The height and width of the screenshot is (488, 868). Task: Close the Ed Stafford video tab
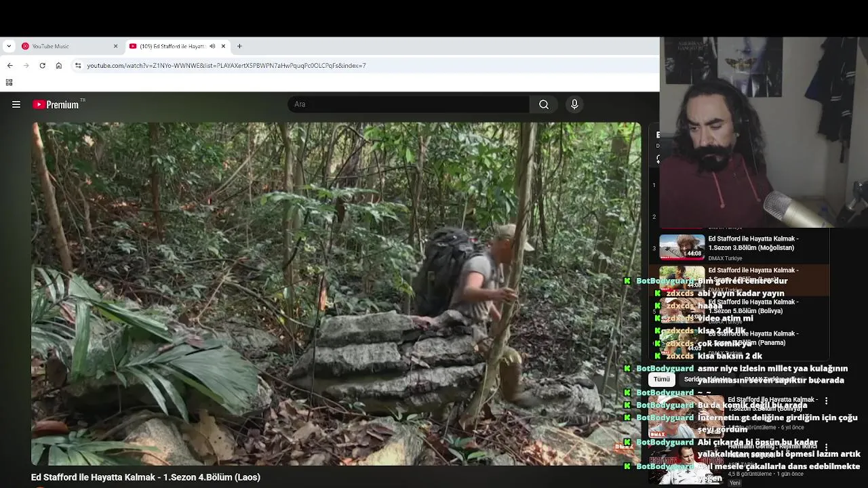tap(223, 46)
